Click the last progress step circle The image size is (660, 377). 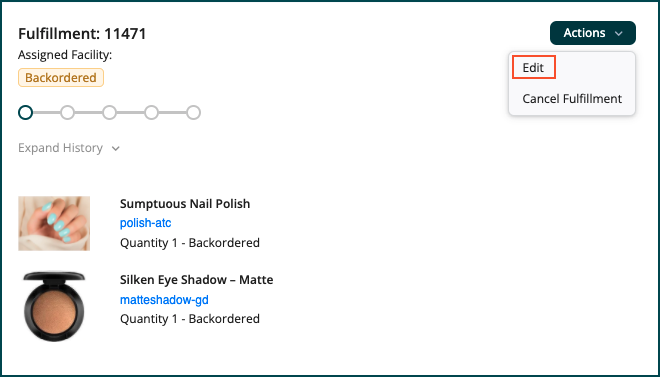[x=194, y=113]
